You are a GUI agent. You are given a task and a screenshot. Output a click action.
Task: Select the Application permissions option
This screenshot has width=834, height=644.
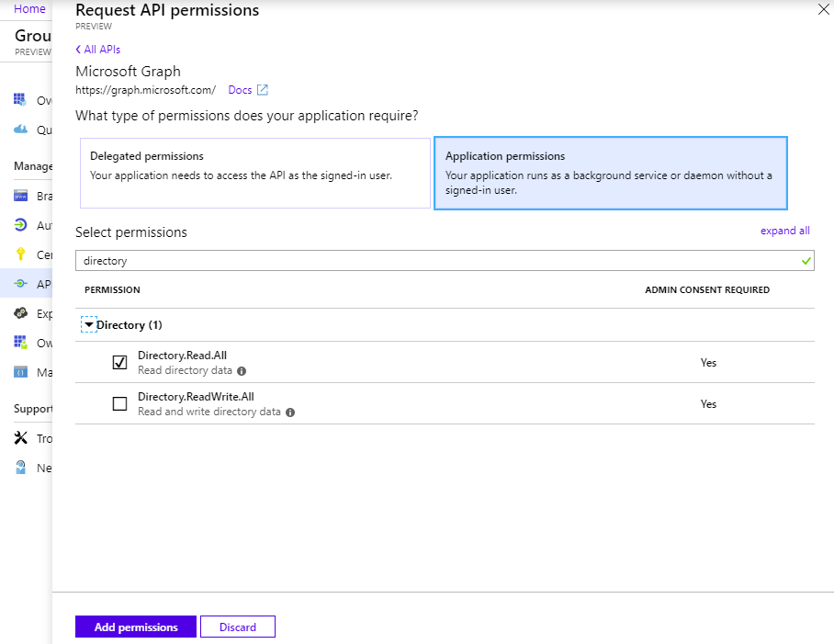tap(610, 173)
